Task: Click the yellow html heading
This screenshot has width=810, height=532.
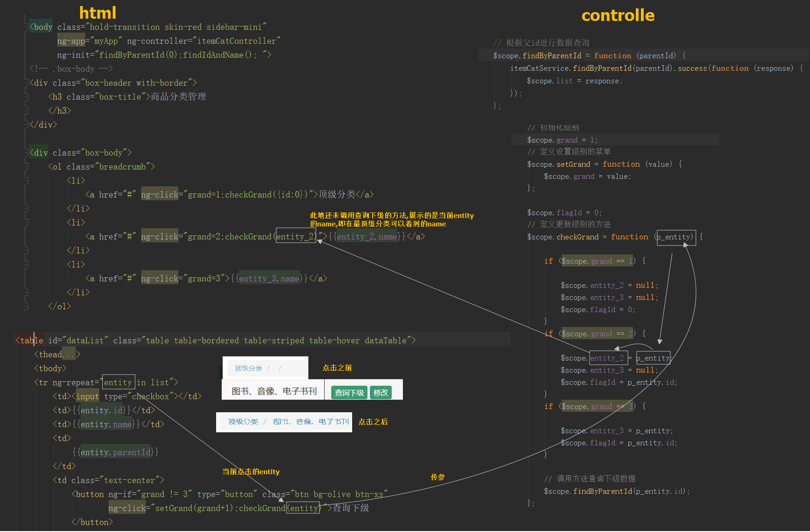Action: point(98,13)
